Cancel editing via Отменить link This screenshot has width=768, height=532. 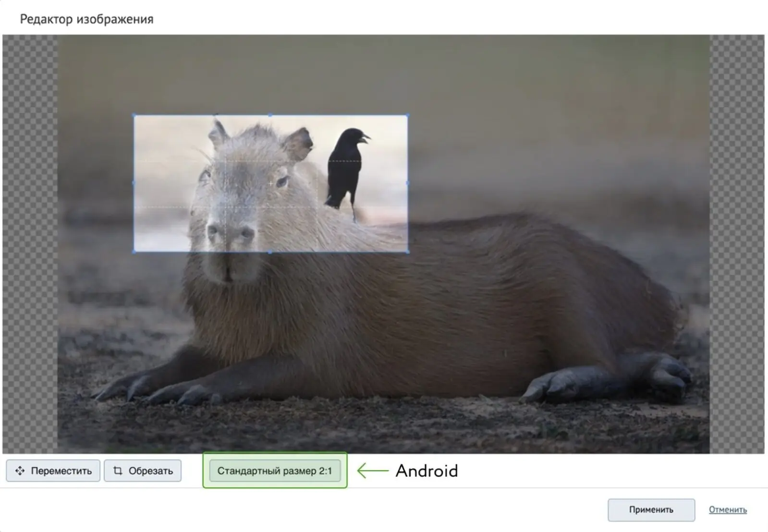[728, 510]
